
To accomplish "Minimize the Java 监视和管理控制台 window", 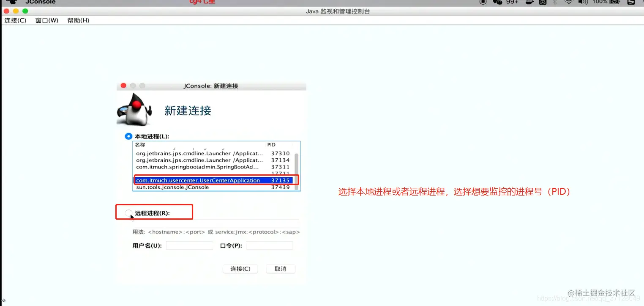I will point(16,11).
